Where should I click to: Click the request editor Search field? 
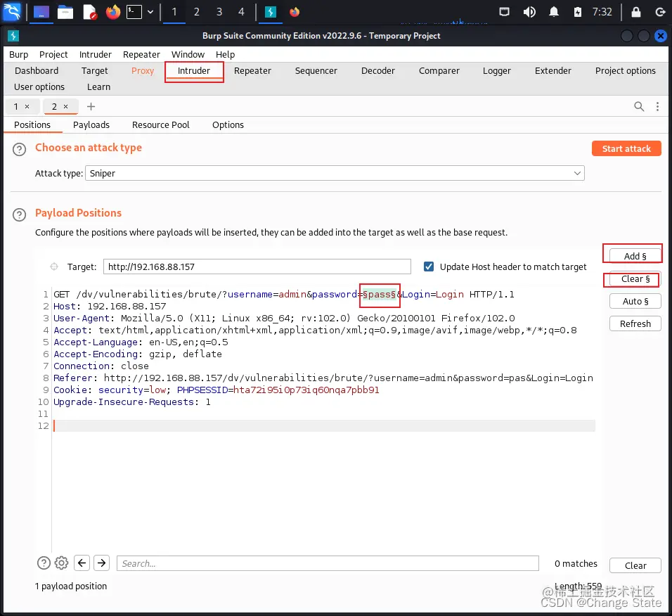(x=328, y=563)
